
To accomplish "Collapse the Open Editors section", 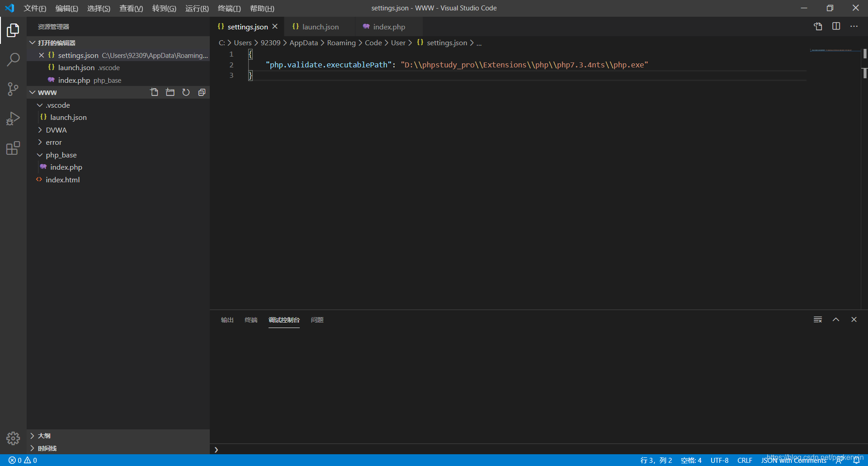I will [x=33, y=43].
